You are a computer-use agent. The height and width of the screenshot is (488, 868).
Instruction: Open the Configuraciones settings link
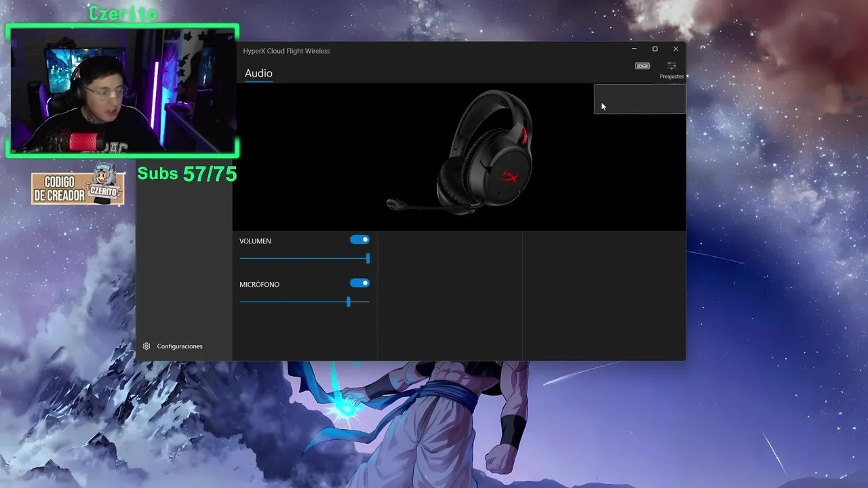point(180,346)
